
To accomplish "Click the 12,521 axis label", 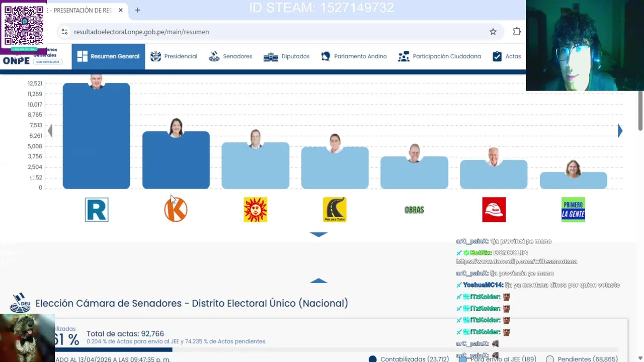I will [x=35, y=83].
